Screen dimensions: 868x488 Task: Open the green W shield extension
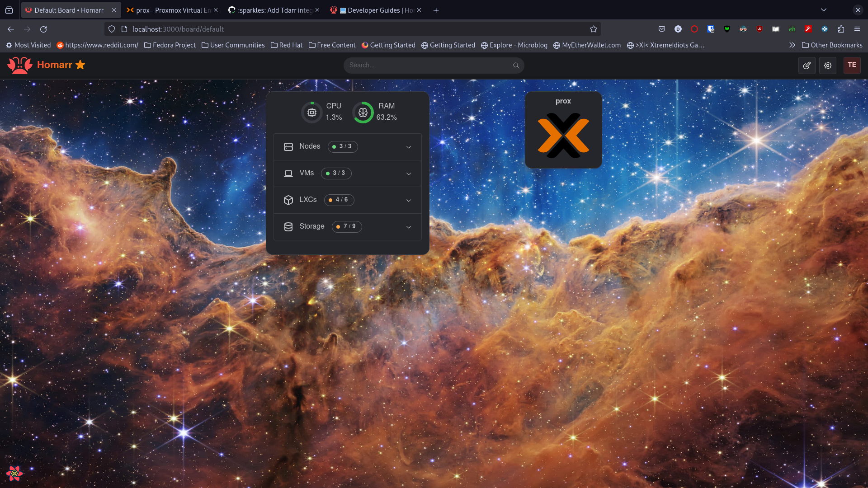727,29
